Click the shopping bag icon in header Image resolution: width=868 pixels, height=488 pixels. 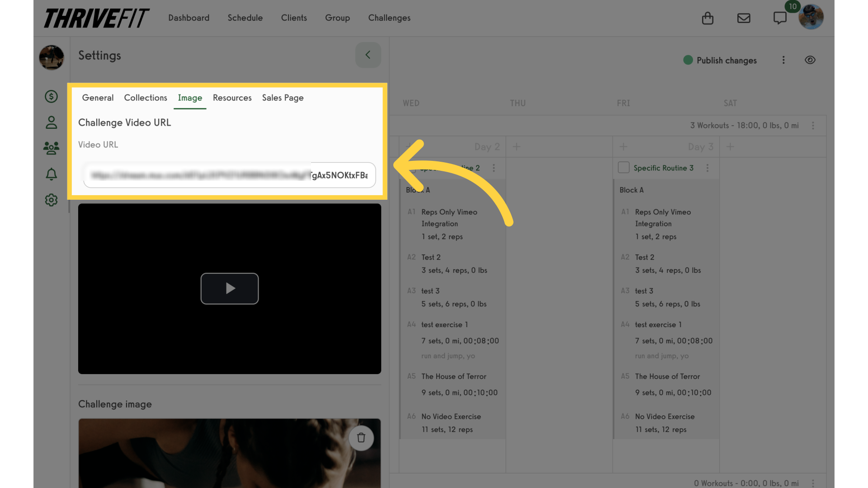[708, 17]
